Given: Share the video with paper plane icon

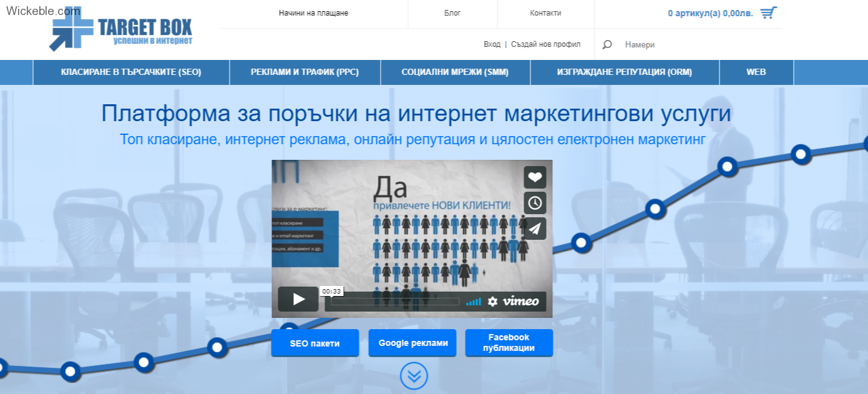Looking at the screenshot, I should pyautogui.click(x=535, y=229).
